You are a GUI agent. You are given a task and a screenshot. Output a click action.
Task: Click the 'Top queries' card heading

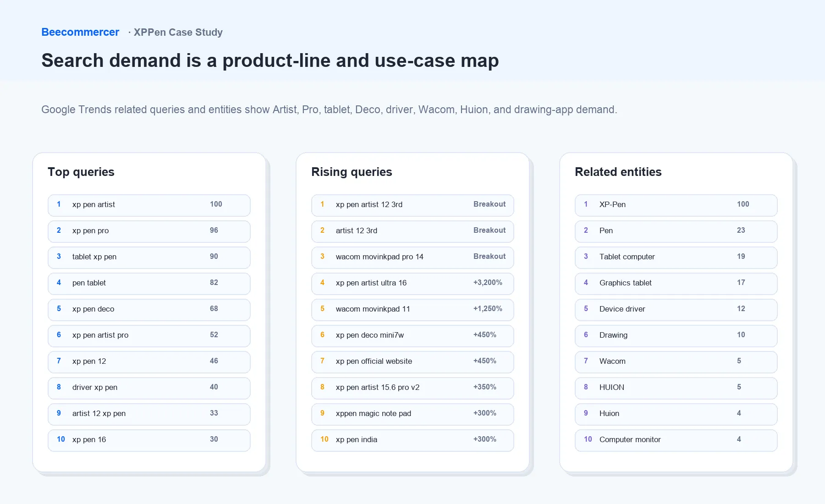click(81, 172)
